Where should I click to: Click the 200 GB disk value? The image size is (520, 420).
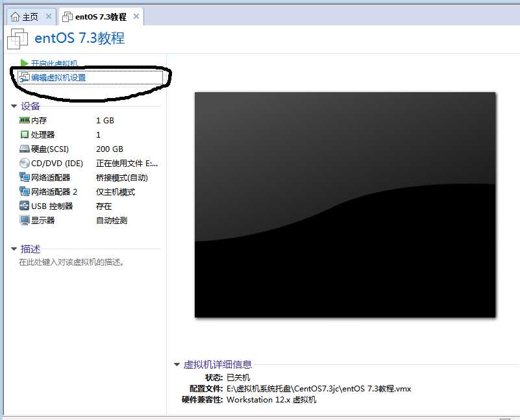click(x=110, y=149)
